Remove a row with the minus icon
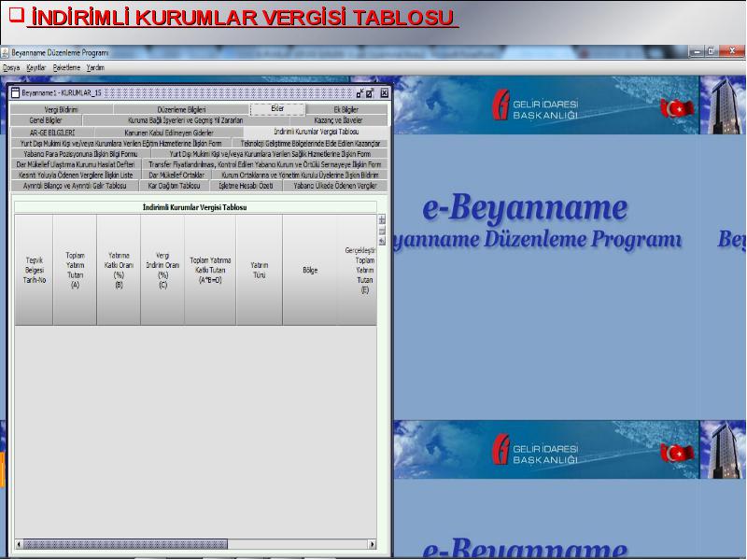The image size is (747, 560). coord(382,231)
